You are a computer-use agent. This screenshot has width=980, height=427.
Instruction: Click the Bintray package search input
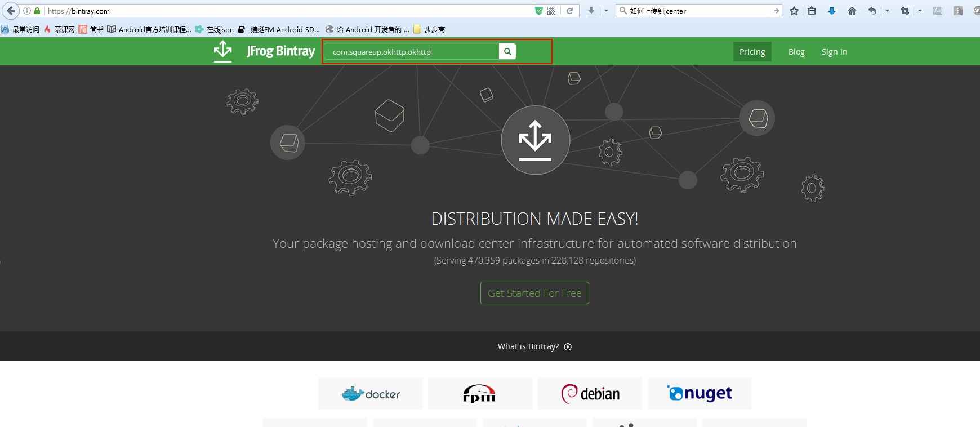click(x=412, y=52)
